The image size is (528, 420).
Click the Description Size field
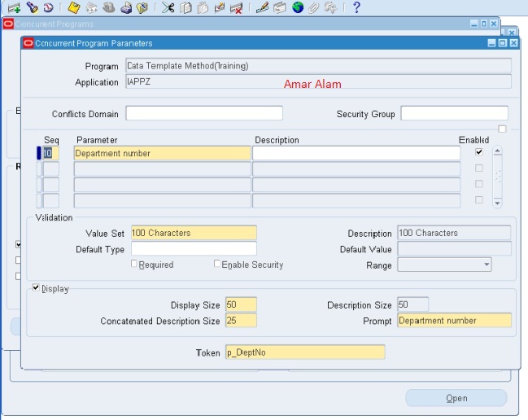coord(412,304)
